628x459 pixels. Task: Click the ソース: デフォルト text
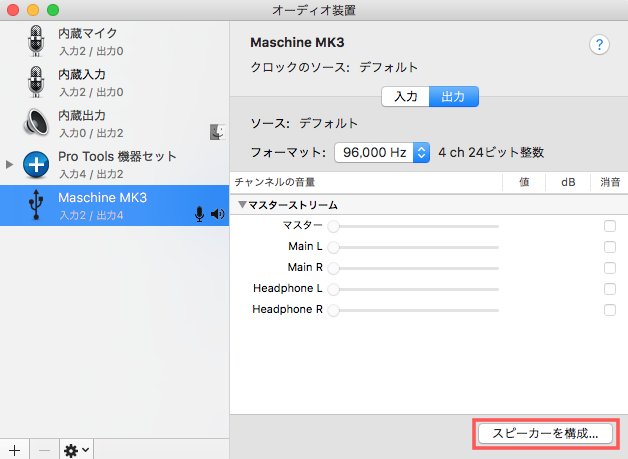pyautogui.click(x=304, y=123)
